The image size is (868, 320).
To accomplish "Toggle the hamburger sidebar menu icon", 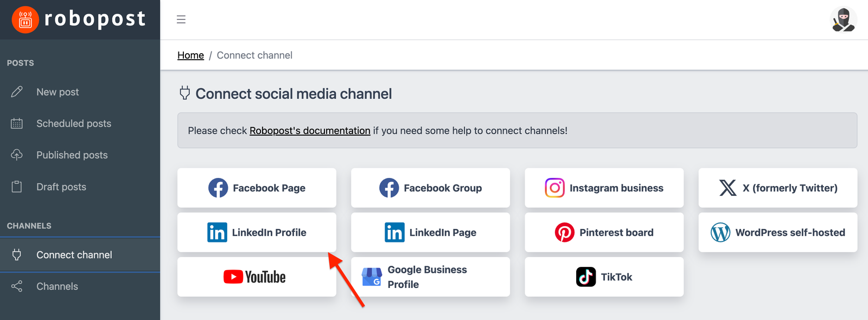I will coord(181,20).
